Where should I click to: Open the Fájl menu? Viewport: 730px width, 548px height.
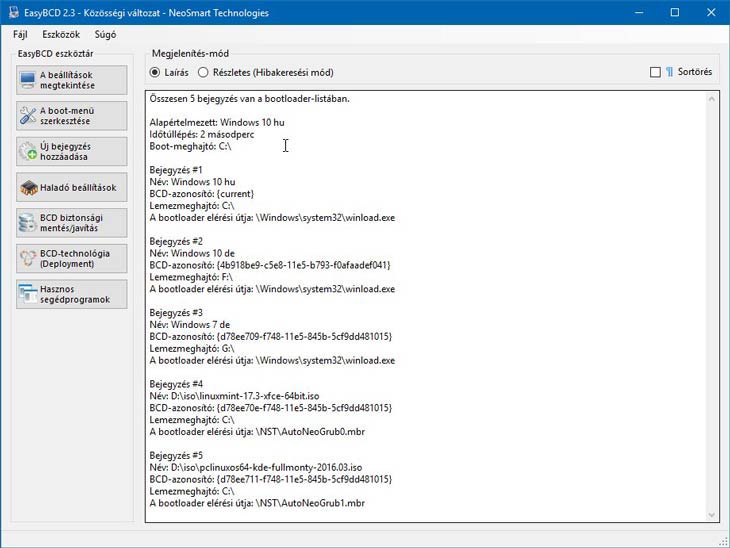20,34
